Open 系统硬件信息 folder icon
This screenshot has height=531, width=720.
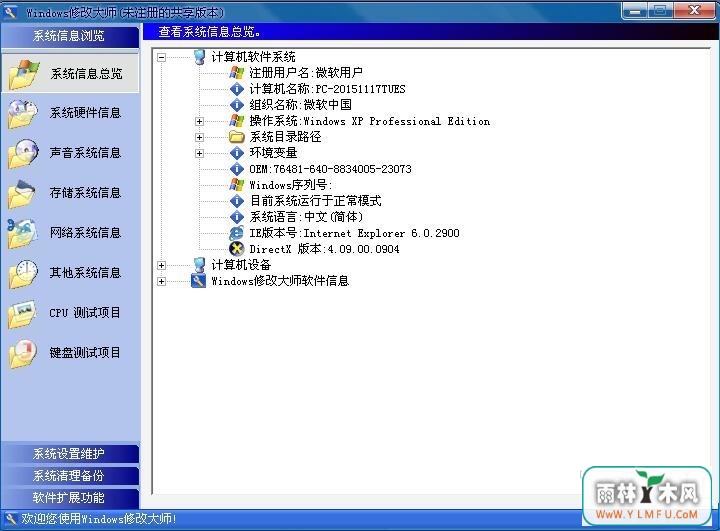tap(23, 113)
